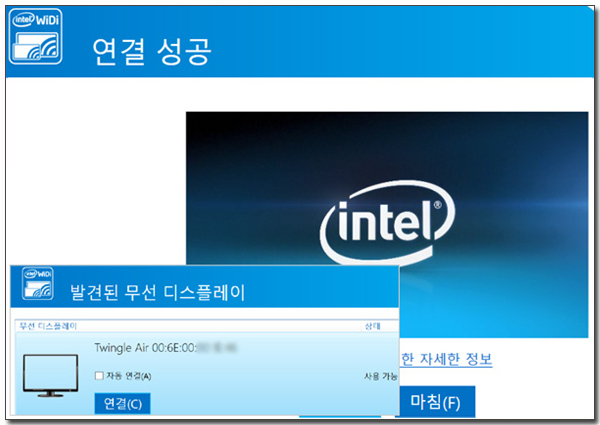Viewport: 600px width, 425px height.
Task: Click the 마침(F) finish button
Action: pos(435,402)
